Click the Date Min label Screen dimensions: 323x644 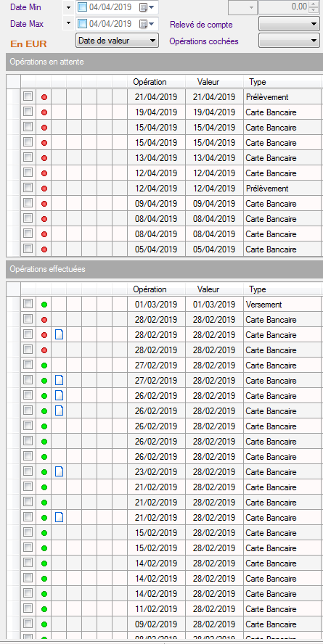point(25,7)
